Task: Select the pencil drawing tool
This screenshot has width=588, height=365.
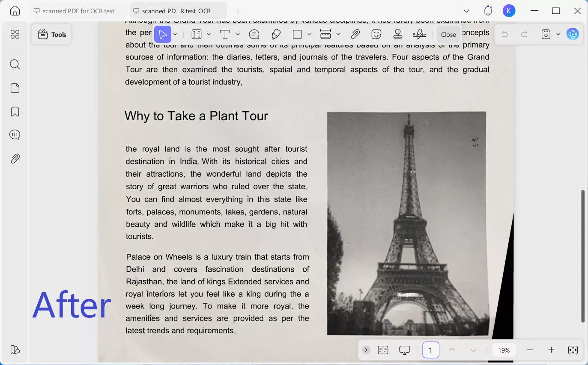Action: pyautogui.click(x=276, y=34)
